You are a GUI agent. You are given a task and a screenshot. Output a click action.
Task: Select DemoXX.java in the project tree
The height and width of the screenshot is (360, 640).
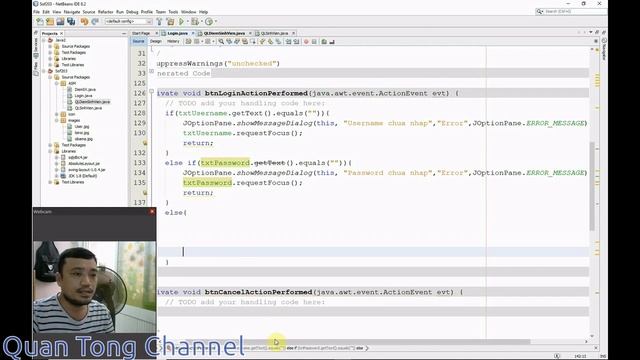pyautogui.click(x=85, y=89)
